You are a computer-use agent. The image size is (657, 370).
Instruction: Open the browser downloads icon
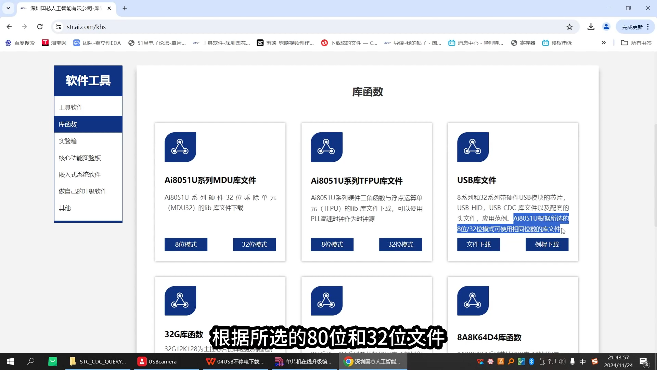point(590,27)
